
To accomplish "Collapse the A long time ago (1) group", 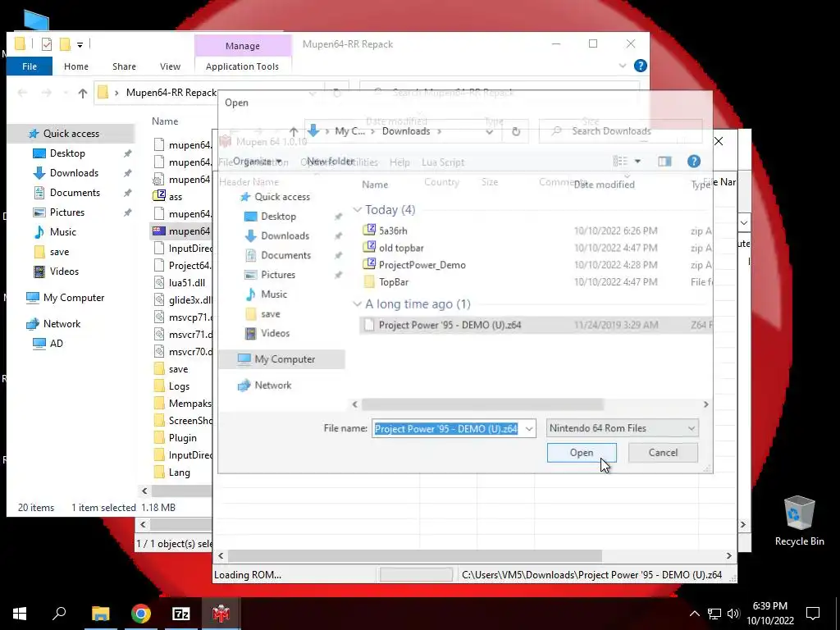I will point(358,304).
